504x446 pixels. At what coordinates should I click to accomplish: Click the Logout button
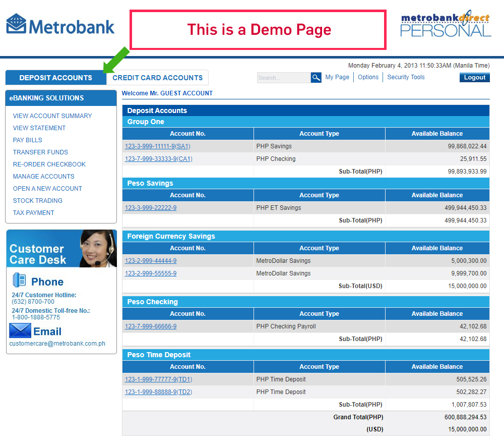(x=474, y=77)
